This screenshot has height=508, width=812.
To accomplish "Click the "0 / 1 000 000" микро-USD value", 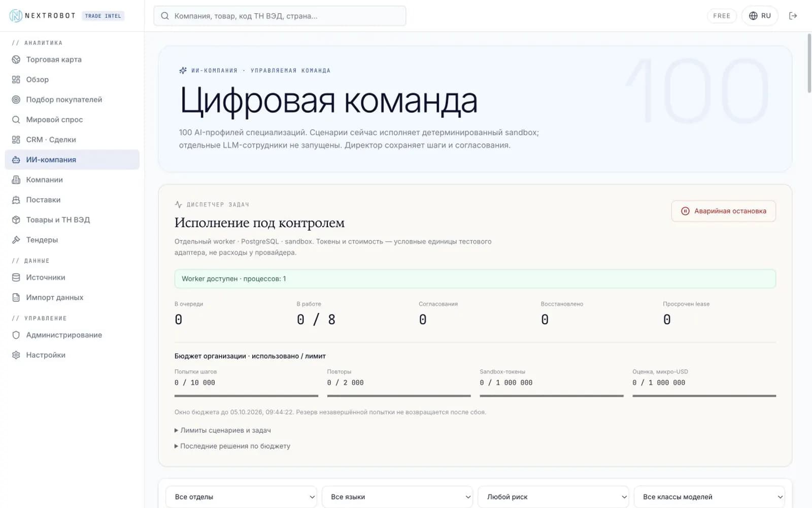I will (x=659, y=383).
